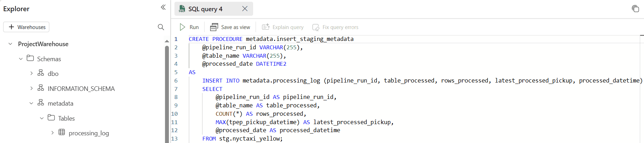Click the Explorer scrollbar up arrow
The image size is (644, 143).
tap(167, 41)
